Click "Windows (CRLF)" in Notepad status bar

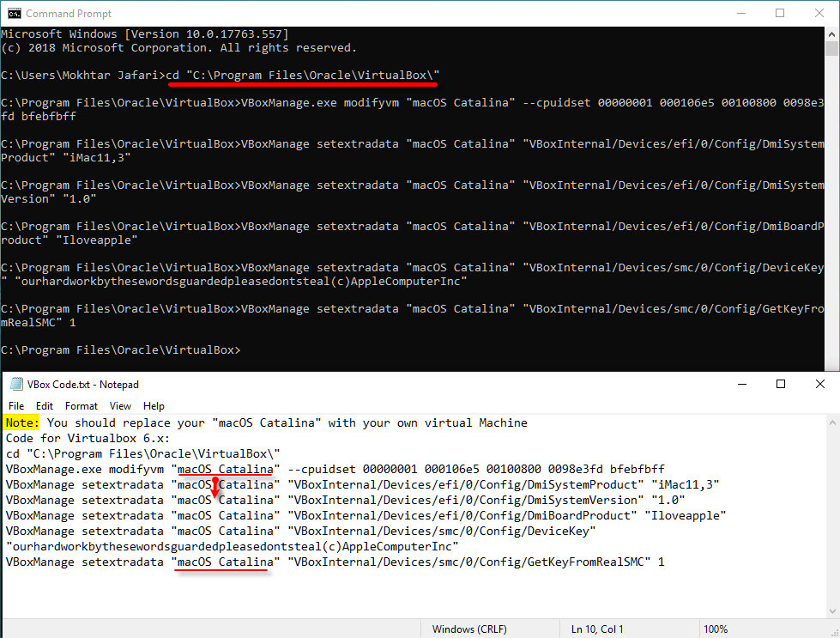point(469,629)
